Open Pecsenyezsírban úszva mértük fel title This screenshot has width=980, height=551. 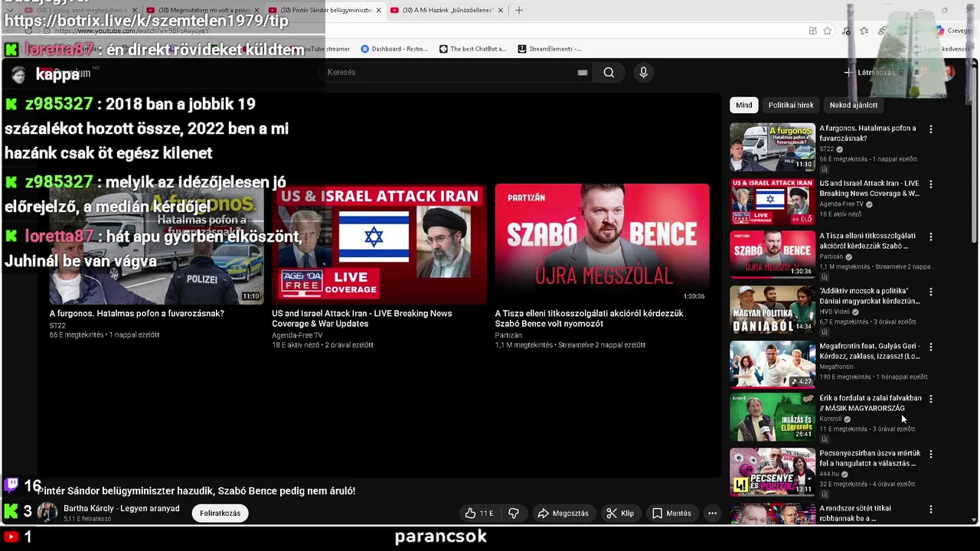click(x=870, y=458)
